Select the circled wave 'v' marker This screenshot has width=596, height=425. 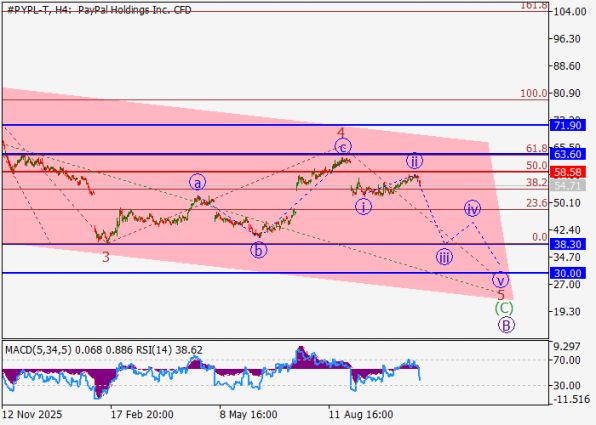pyautogui.click(x=501, y=280)
